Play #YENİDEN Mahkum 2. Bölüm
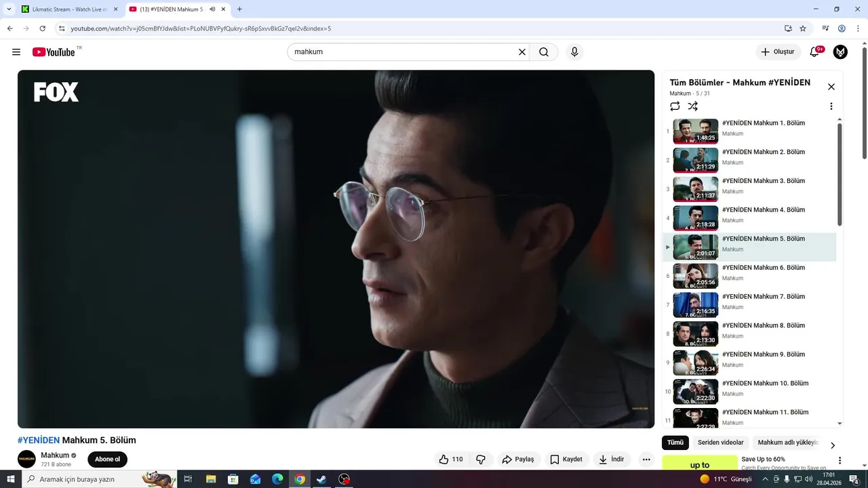Viewport: 868px width, 488px height. point(749,161)
